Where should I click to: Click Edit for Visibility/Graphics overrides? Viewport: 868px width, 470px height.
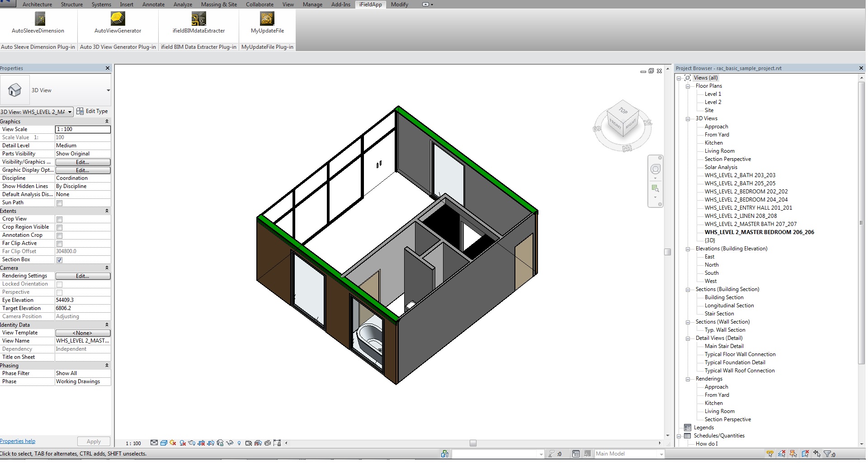pos(83,162)
